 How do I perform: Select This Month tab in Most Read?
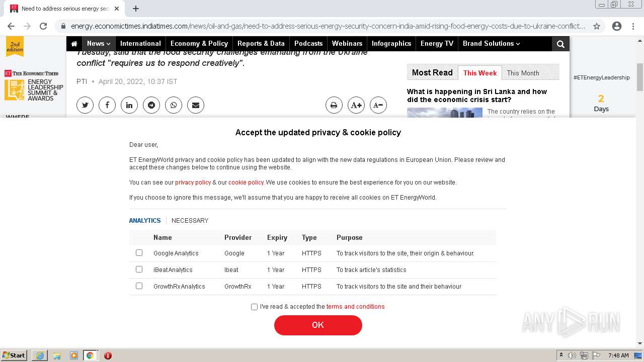point(523,73)
